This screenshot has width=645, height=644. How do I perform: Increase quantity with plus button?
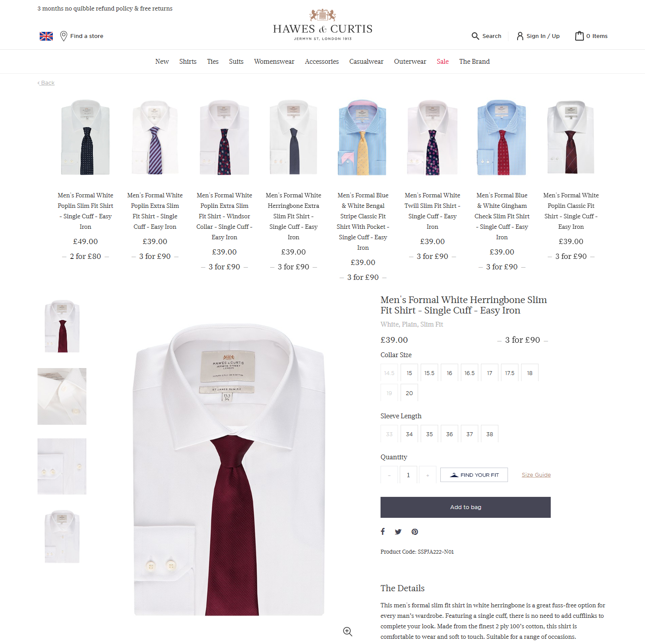428,475
